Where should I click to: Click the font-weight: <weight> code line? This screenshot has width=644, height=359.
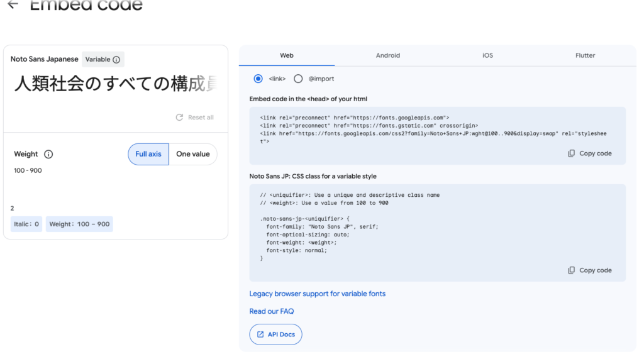(301, 242)
